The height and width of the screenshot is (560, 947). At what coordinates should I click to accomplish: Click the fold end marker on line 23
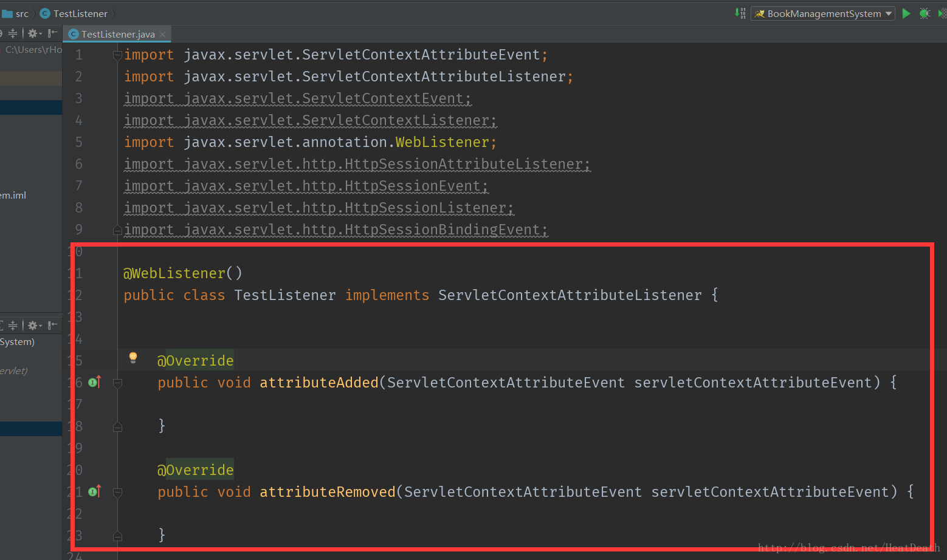coord(117,536)
